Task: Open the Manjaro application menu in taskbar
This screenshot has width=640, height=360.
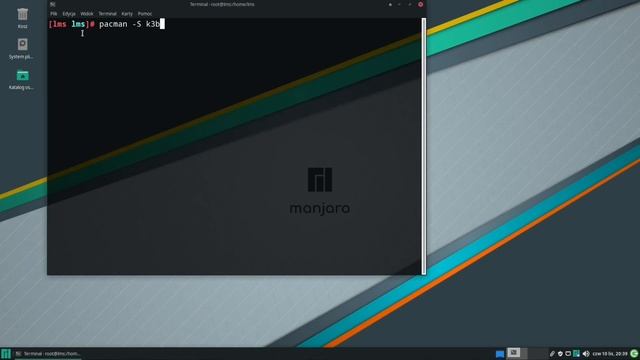Action: (6, 353)
